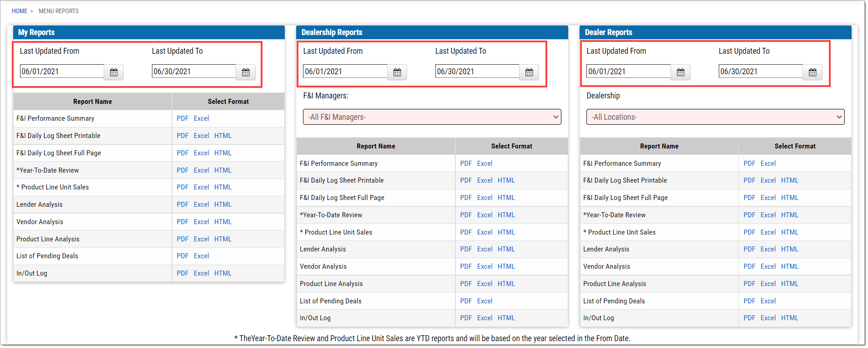View My Reports Product Line Unit Sales HTML

[x=223, y=187]
